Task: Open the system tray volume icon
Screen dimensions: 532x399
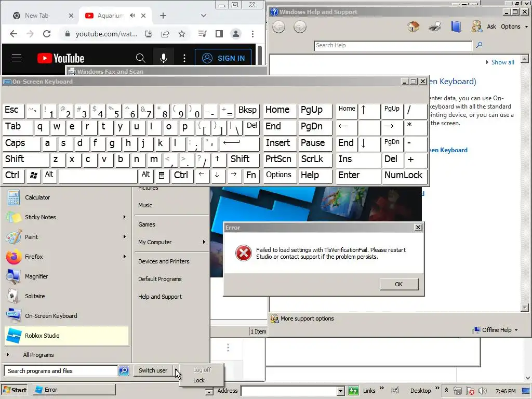Action: pos(483,391)
